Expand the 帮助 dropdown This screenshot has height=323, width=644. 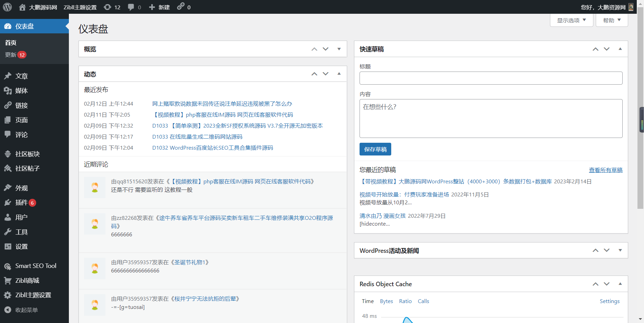pyautogui.click(x=611, y=20)
